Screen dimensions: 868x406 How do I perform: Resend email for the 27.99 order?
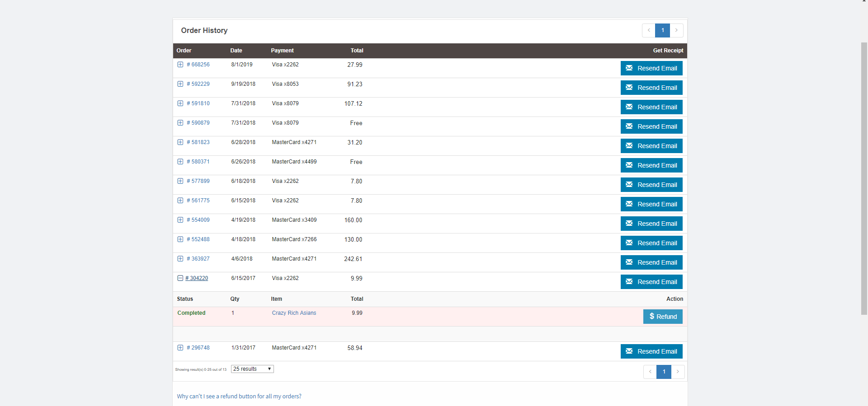pyautogui.click(x=651, y=68)
